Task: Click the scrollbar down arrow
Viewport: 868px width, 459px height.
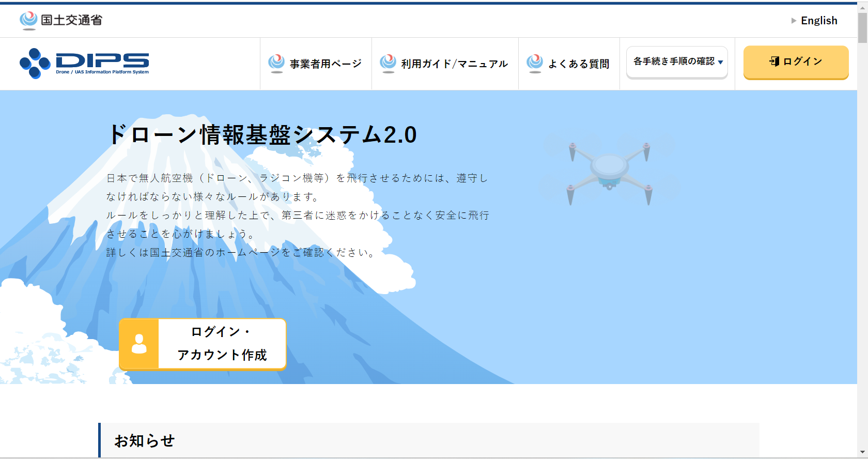Action: point(862,453)
